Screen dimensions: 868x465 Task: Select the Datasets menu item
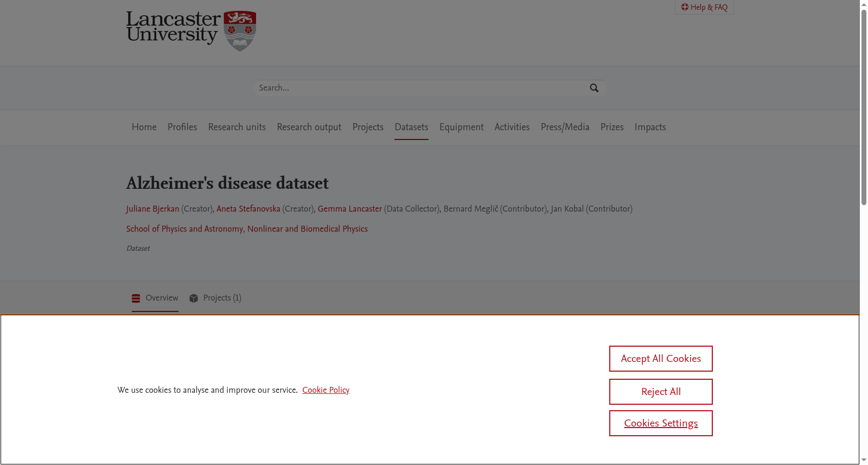tap(411, 127)
